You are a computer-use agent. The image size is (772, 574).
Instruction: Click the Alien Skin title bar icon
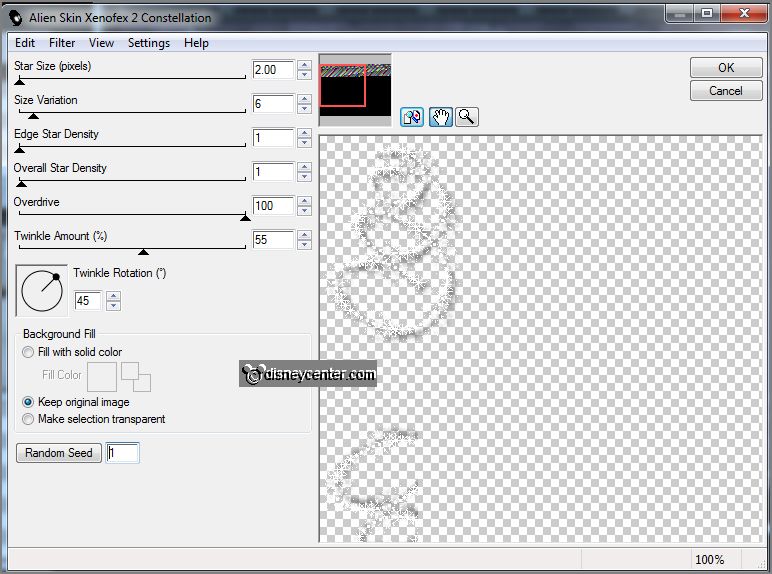(16, 18)
